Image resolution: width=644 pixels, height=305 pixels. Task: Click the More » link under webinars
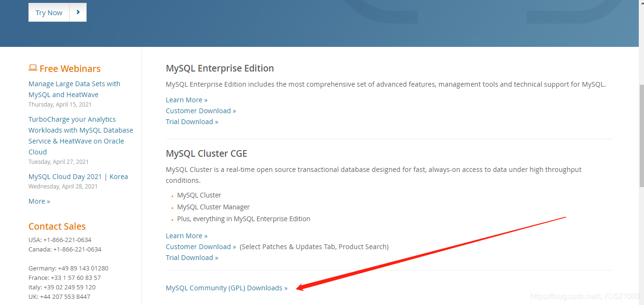tap(39, 201)
